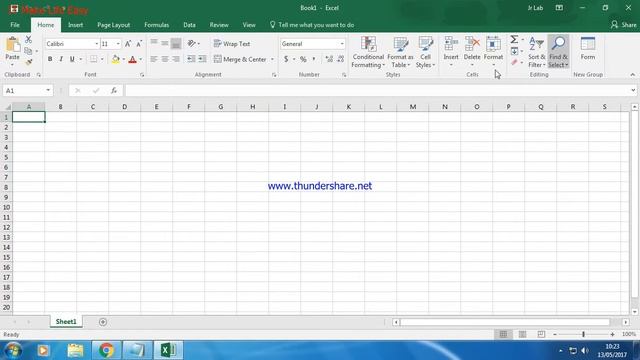The height and width of the screenshot is (360, 640).
Task: Align text left
Action: click(x=154, y=59)
